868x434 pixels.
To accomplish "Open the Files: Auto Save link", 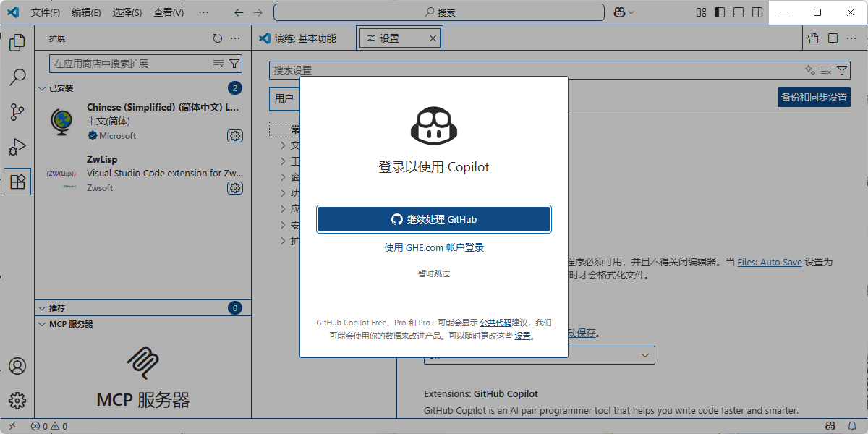I will tap(770, 262).
